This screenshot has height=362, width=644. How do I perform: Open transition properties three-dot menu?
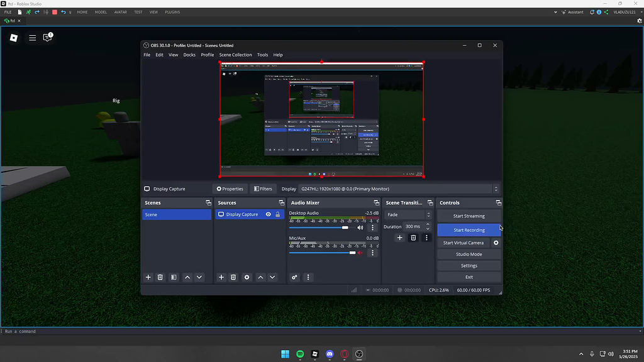point(426,238)
